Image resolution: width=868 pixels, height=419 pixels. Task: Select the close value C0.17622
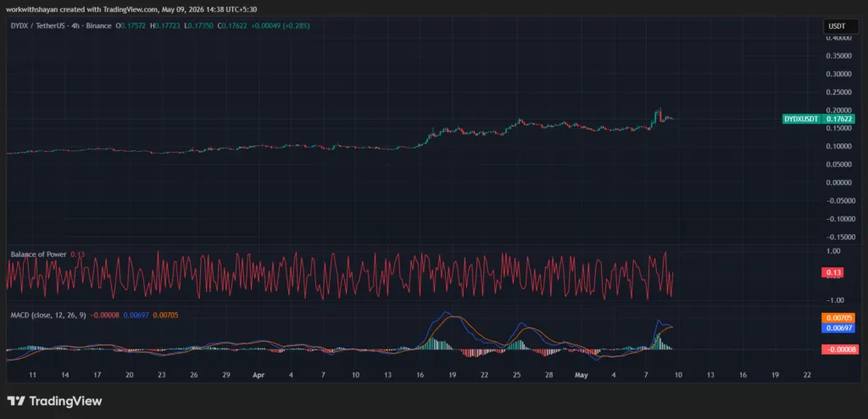[x=232, y=25]
